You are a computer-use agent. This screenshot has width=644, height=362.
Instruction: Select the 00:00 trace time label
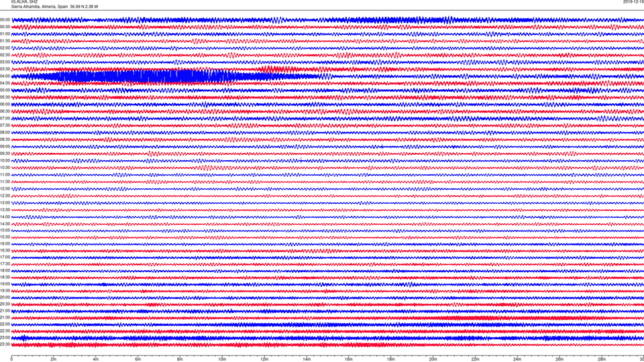click(5, 19)
